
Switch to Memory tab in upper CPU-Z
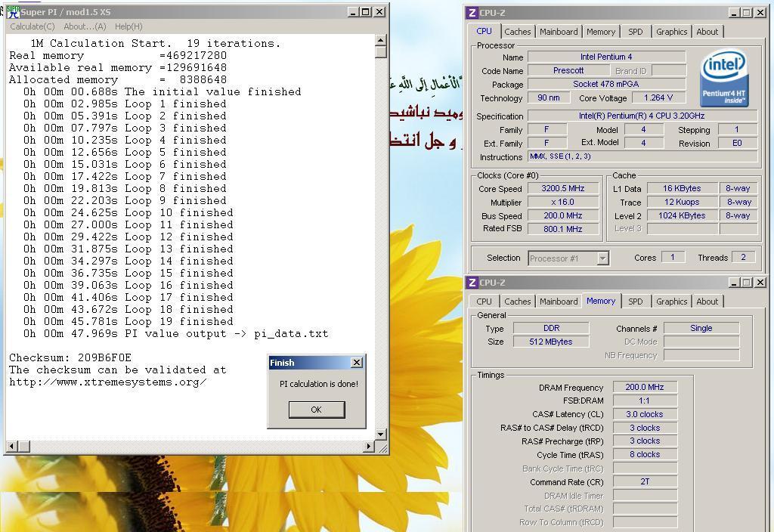click(x=601, y=32)
